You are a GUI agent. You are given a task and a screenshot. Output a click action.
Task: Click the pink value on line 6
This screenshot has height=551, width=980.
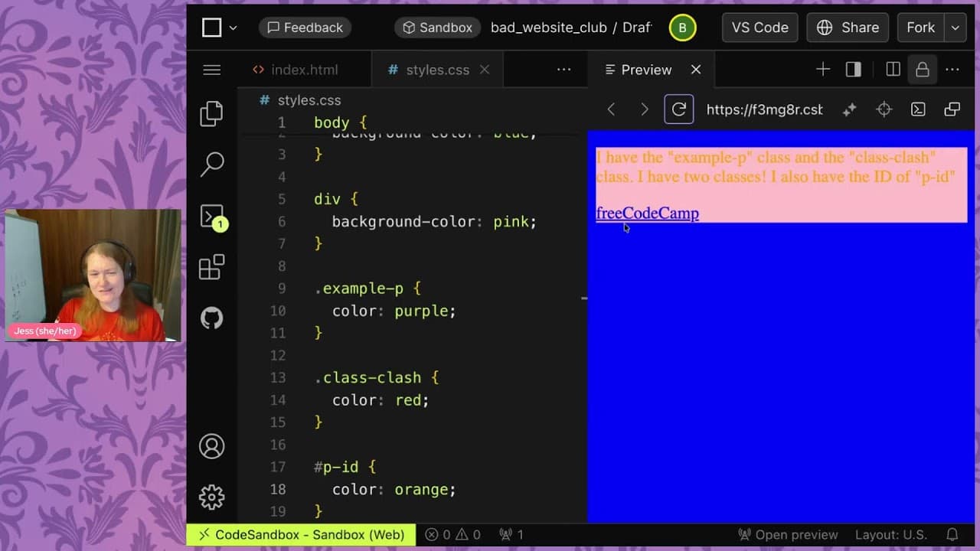pos(511,221)
